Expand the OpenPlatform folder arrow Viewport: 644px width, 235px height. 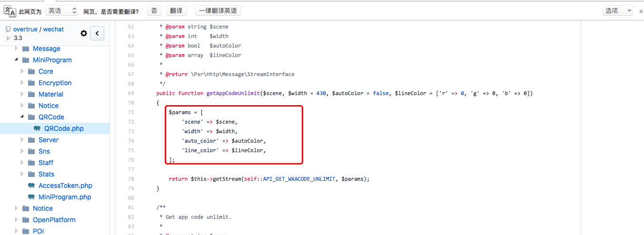coord(17,220)
